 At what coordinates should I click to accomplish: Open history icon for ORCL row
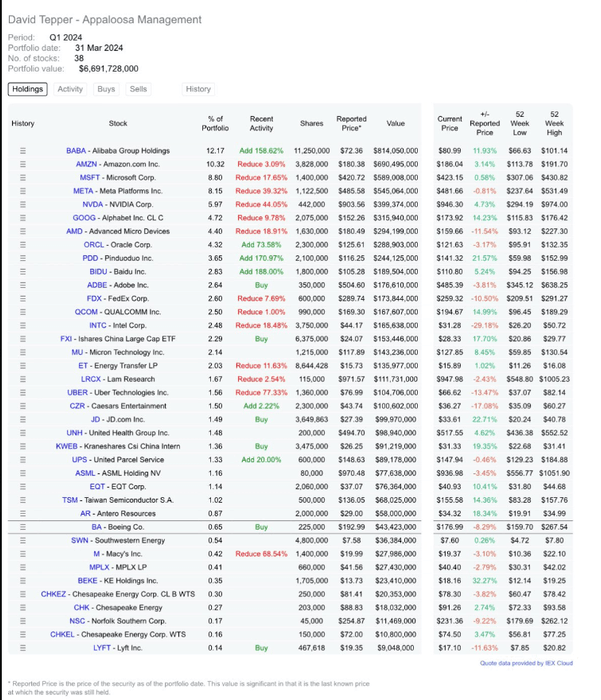23,245
